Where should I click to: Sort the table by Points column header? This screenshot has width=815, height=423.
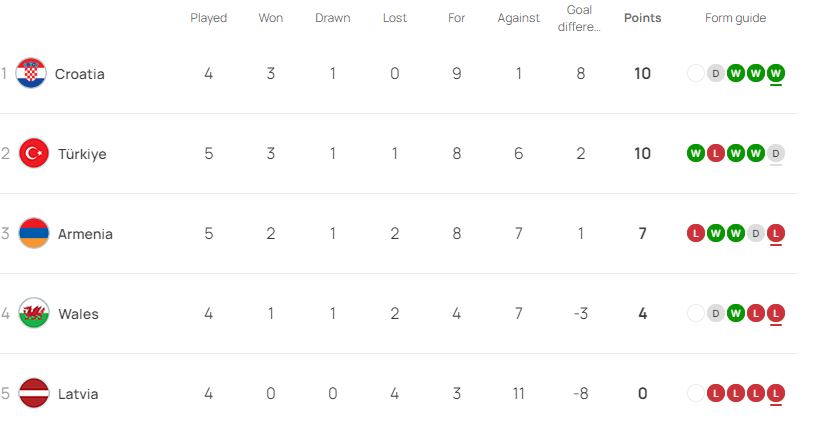click(x=642, y=18)
